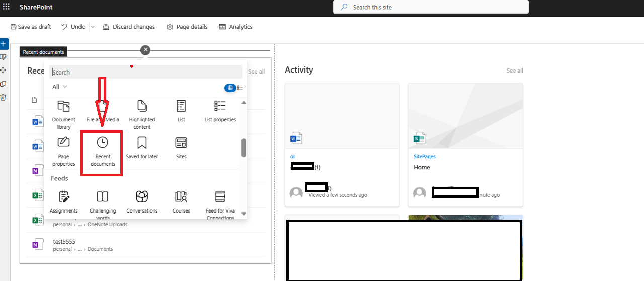Click the delete web part trash icon
Viewport: 644px width, 281px height.
(x=3, y=97)
